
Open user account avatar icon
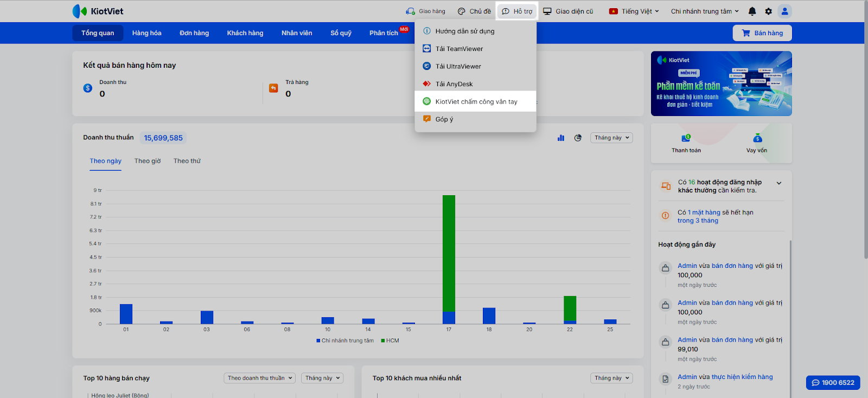click(x=784, y=11)
